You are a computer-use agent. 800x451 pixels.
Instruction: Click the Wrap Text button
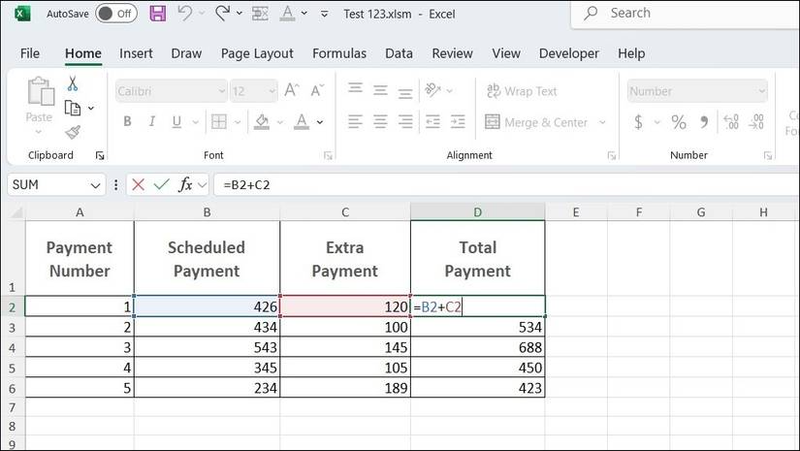[521, 91]
